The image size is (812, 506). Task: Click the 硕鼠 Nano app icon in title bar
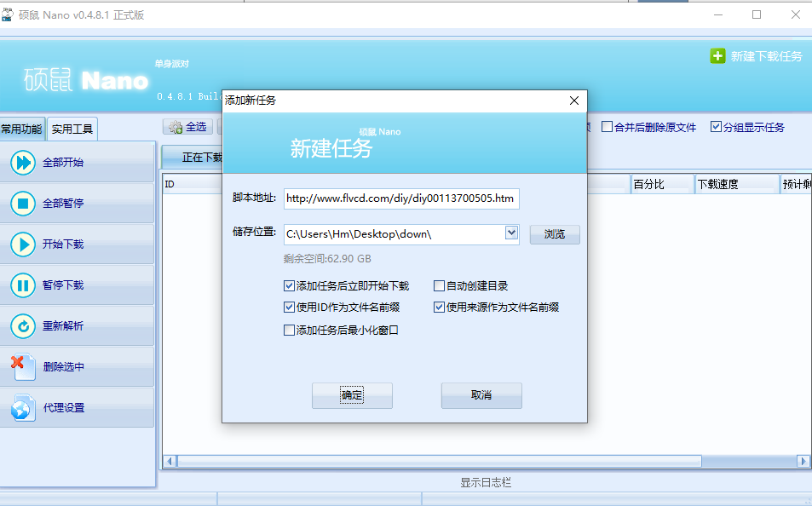pos(7,14)
